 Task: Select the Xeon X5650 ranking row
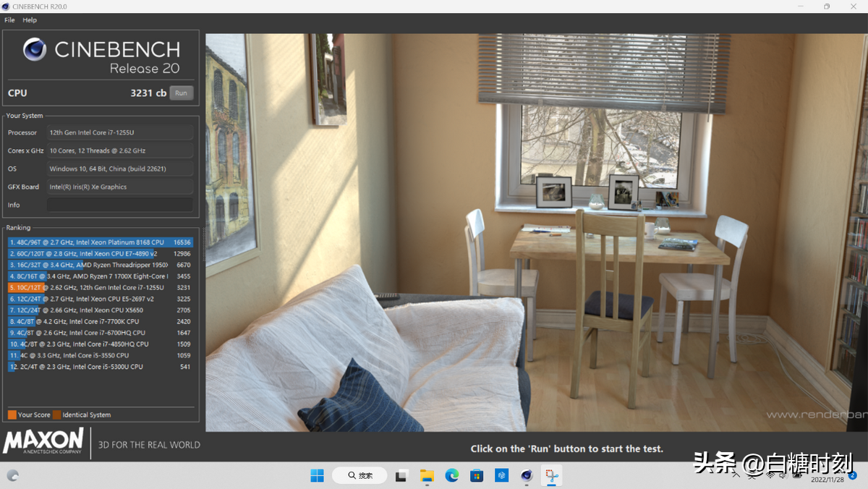(101, 310)
